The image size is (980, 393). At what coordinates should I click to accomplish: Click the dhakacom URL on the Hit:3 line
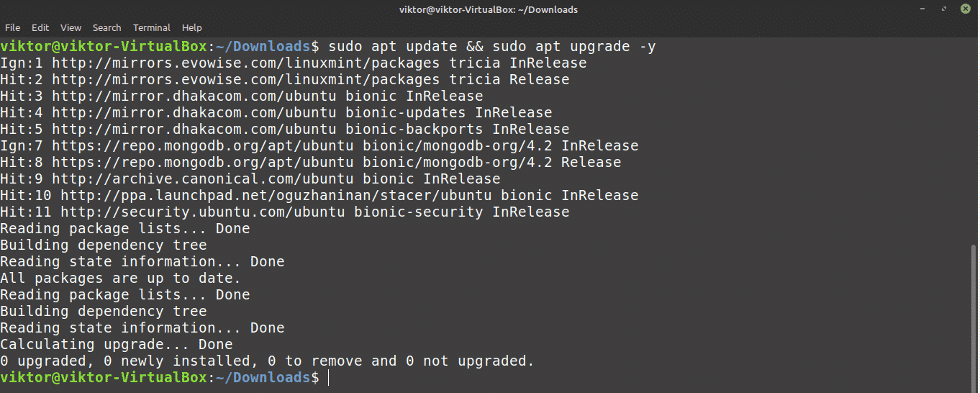pos(194,96)
